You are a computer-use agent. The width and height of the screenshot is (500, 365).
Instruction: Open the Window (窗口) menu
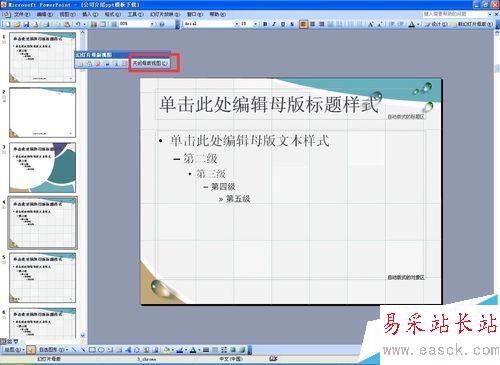[195, 14]
